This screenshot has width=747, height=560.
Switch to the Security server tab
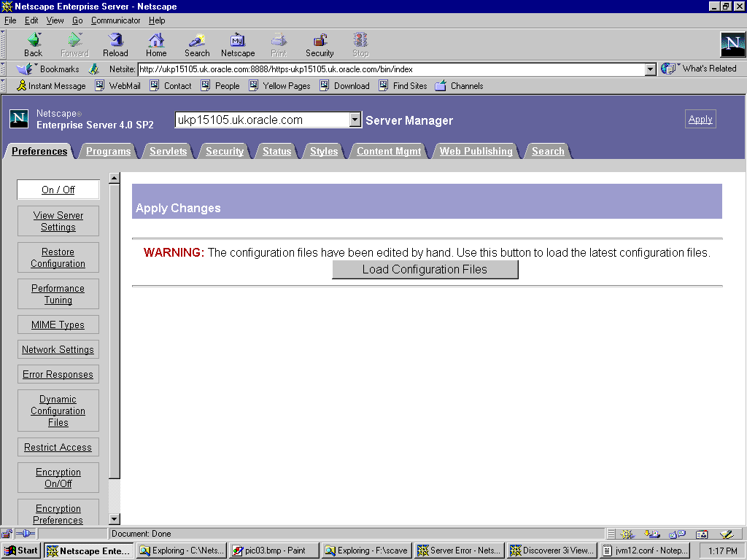(x=225, y=151)
